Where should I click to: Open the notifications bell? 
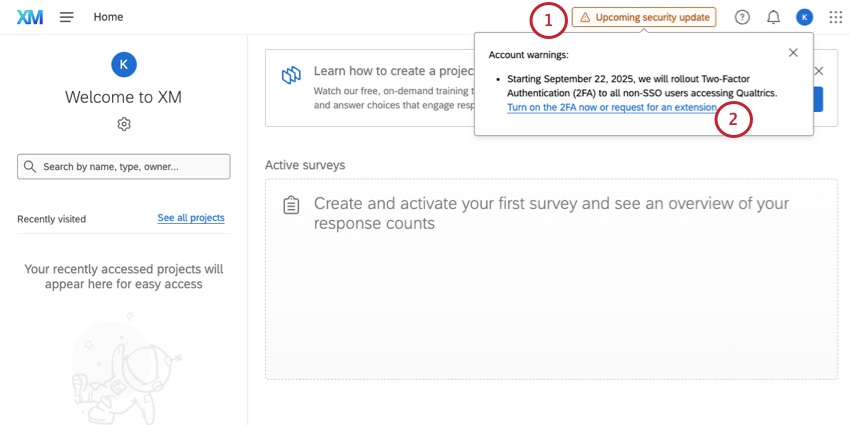[773, 17]
